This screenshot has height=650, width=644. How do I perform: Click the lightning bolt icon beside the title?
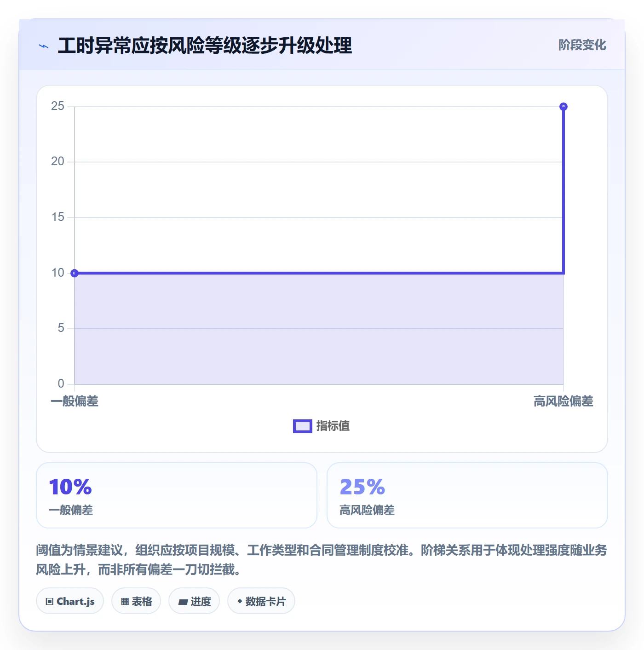(44, 46)
